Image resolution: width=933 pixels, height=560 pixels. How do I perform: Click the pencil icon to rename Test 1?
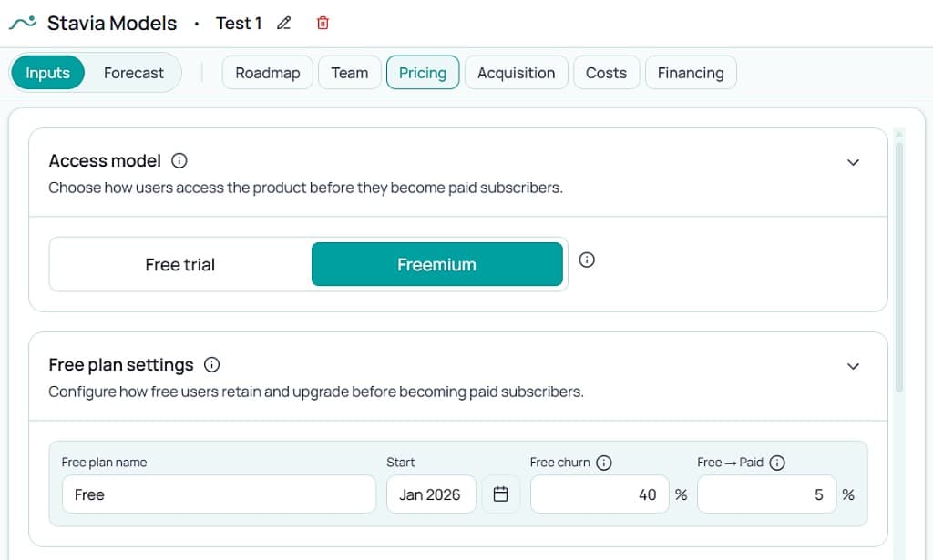pyautogui.click(x=283, y=23)
